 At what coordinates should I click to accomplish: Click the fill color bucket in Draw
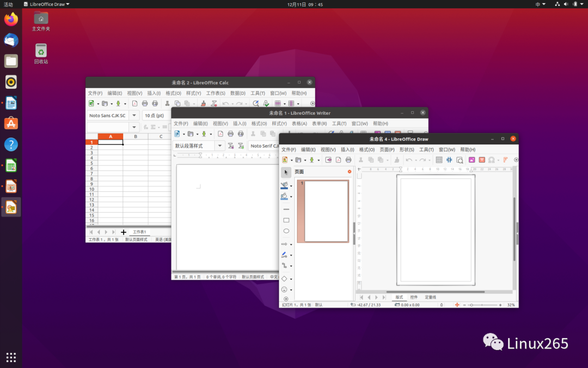point(284,196)
